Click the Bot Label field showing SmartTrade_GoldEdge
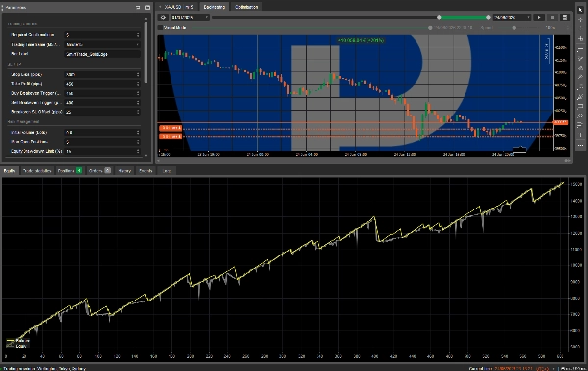Image resolution: width=588 pixels, height=371 pixels. (x=102, y=54)
